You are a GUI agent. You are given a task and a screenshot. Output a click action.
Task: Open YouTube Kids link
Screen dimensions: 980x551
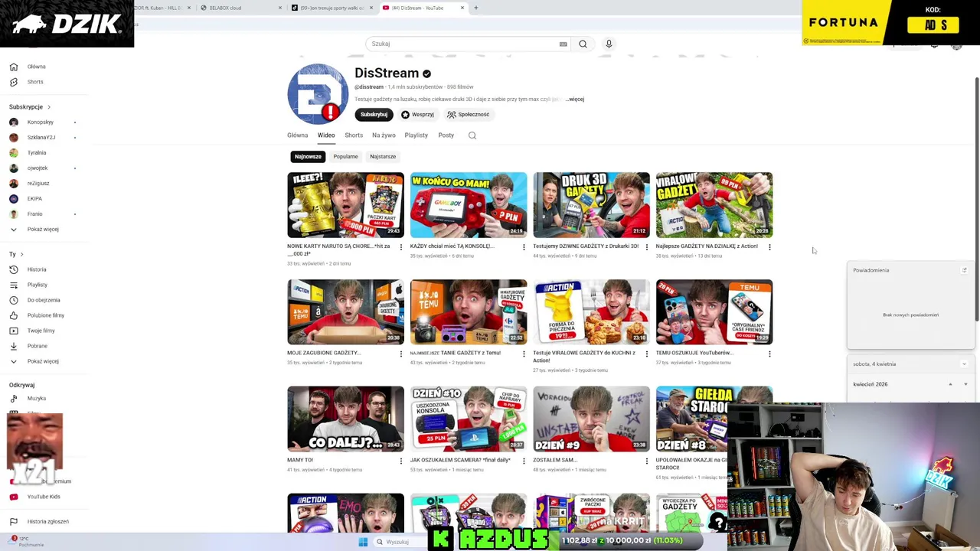(x=44, y=497)
